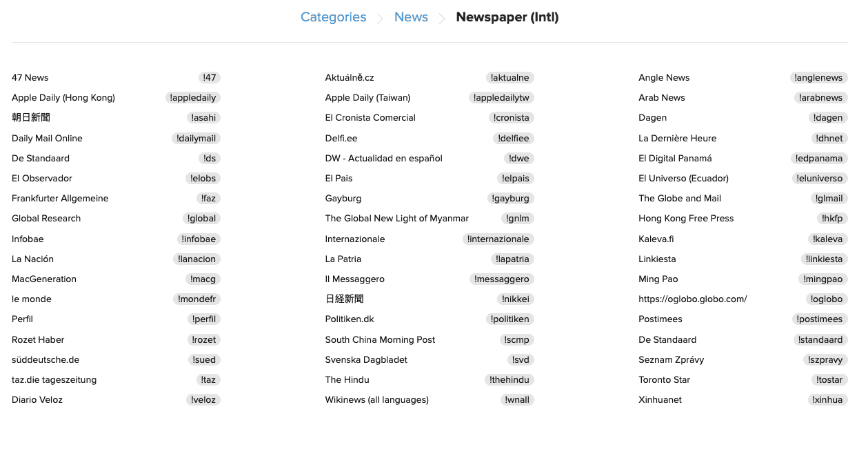Viewport: 868px width, 449px height.
Task: Open the Categories breadcrumb link
Action: point(333,17)
